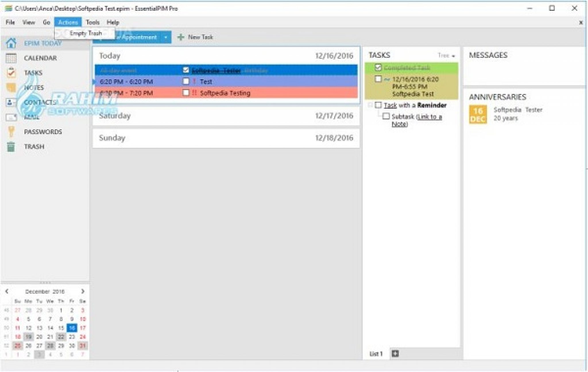This screenshot has height=372, width=588.
Task: Open the Mail envelope icon
Action: tap(11, 117)
